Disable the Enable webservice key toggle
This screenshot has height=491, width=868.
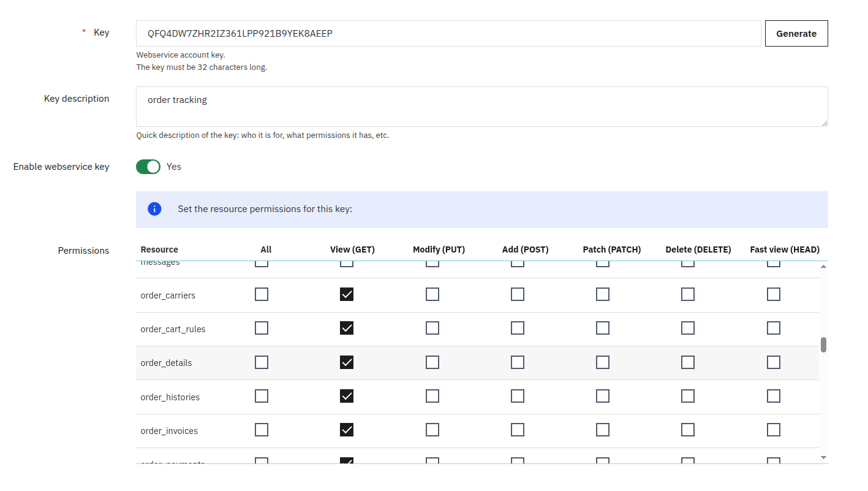tap(148, 167)
